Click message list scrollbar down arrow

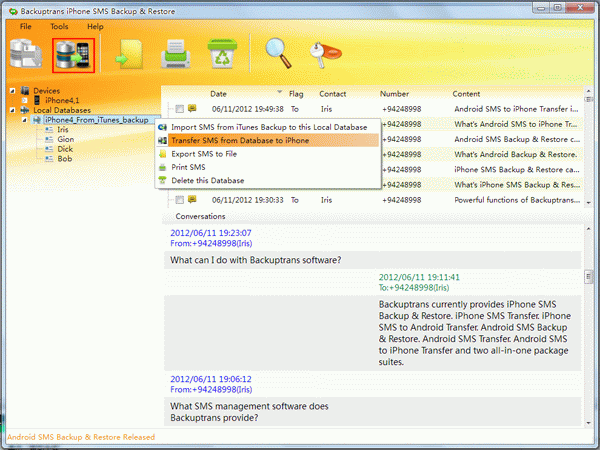(589, 203)
